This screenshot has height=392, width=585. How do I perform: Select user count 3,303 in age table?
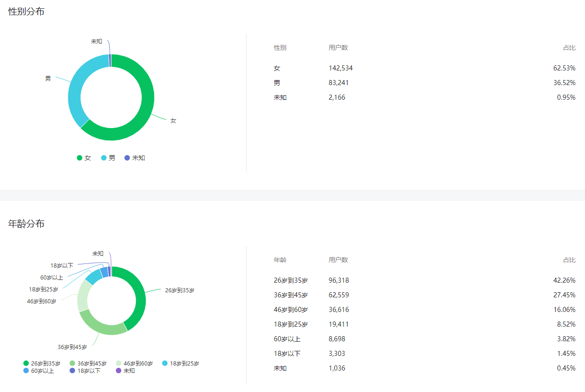pos(337,354)
